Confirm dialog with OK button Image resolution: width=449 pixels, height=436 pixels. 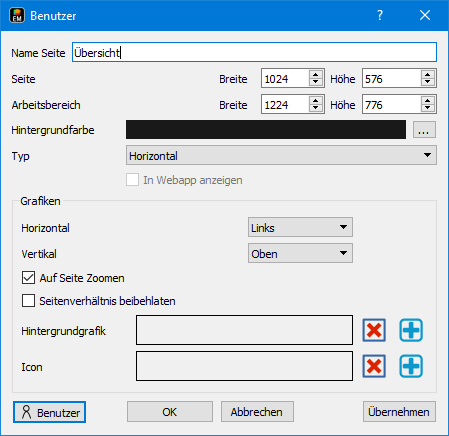(x=170, y=412)
